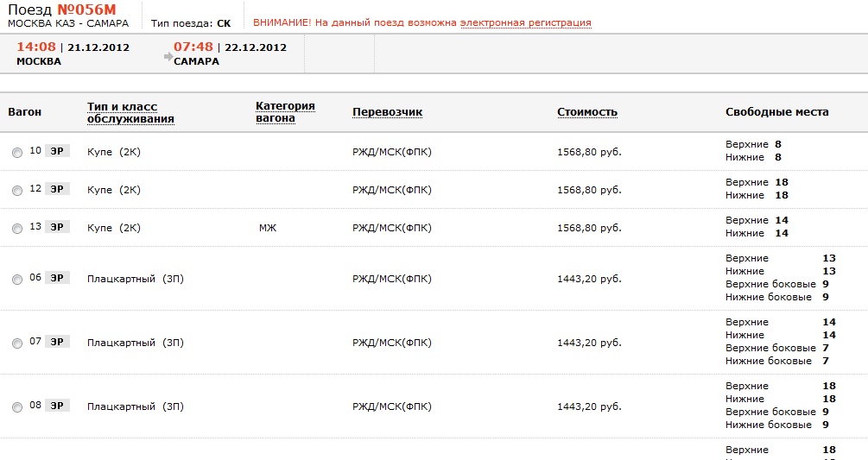Click the Перевозчик column header
Viewport: 868px width, 460px height.
click(x=387, y=112)
